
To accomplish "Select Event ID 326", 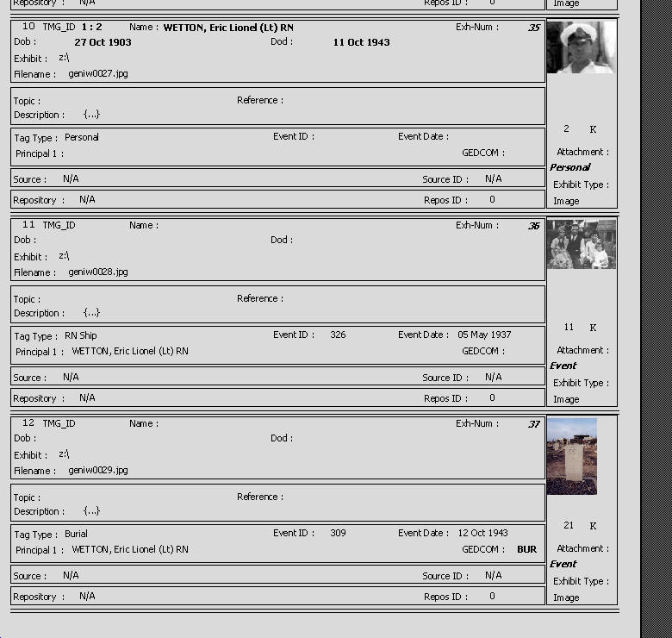I will (x=338, y=335).
